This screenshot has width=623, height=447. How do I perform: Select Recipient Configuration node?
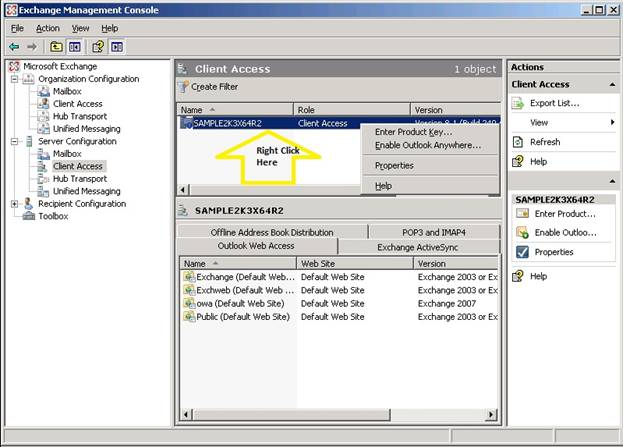[82, 204]
